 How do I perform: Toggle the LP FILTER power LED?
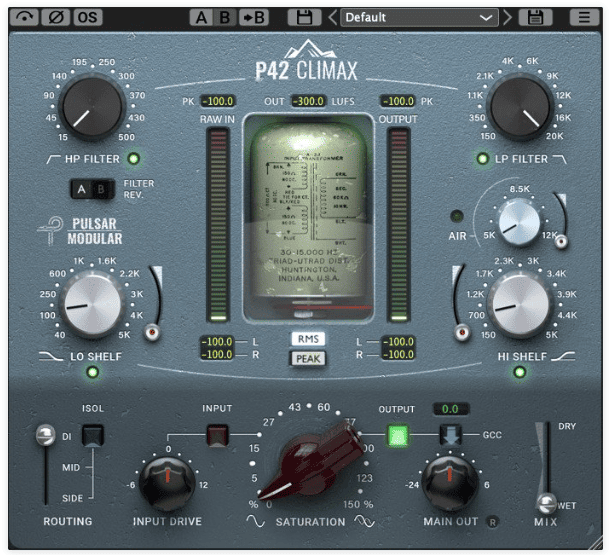[x=482, y=158]
